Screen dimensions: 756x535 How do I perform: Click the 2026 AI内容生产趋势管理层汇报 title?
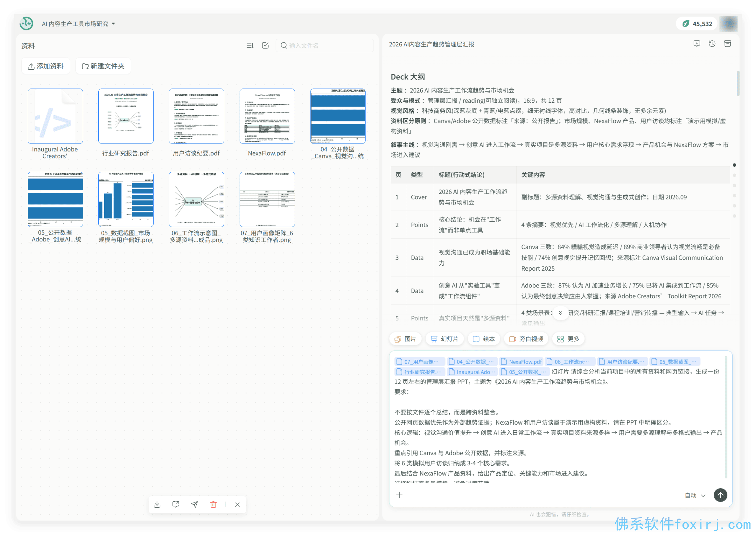click(431, 44)
